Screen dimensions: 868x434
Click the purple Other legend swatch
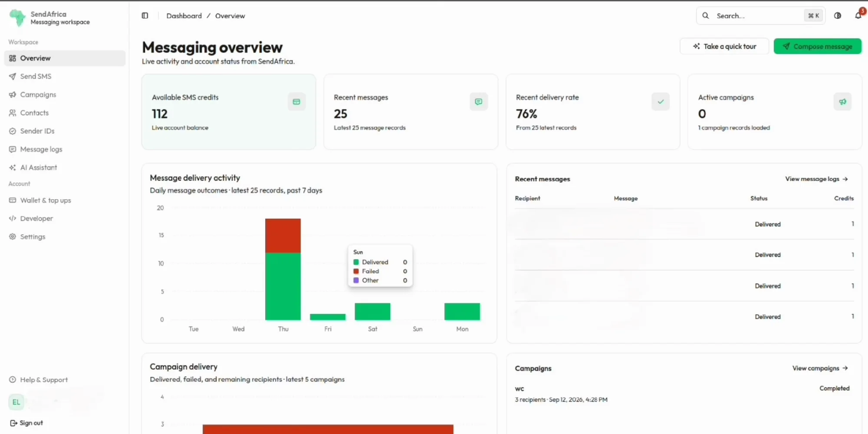pyautogui.click(x=356, y=280)
